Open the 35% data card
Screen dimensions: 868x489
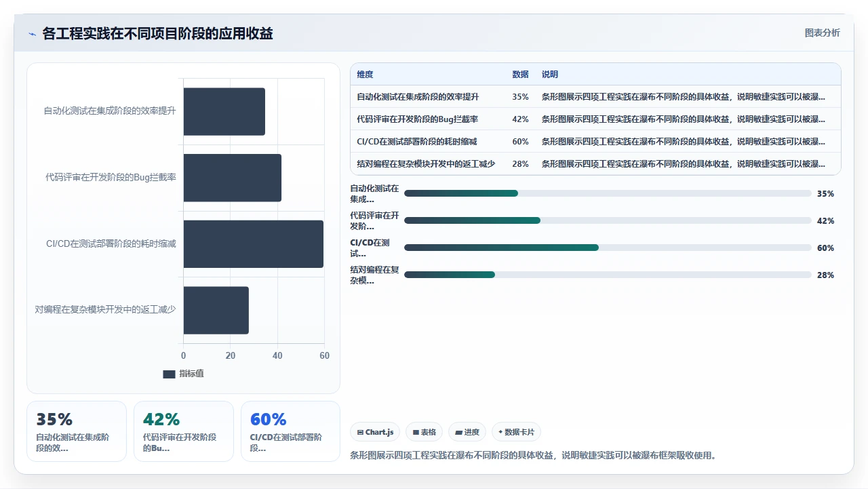tap(77, 431)
